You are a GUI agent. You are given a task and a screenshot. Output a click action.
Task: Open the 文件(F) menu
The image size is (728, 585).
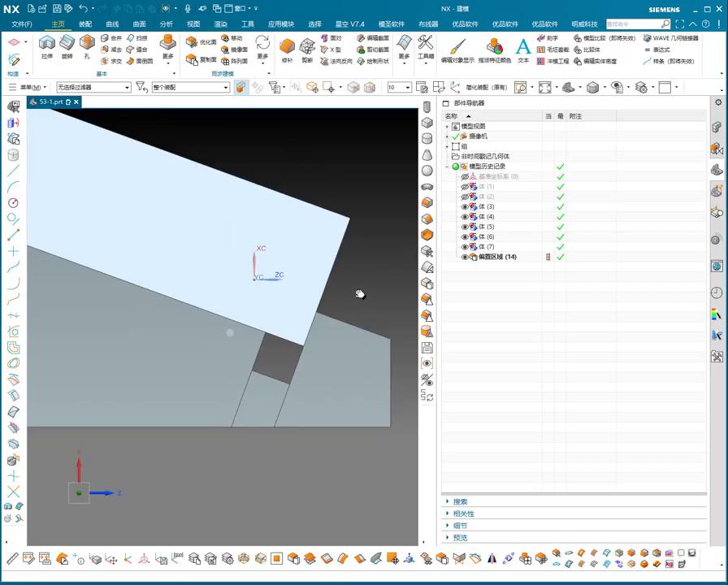21,24
